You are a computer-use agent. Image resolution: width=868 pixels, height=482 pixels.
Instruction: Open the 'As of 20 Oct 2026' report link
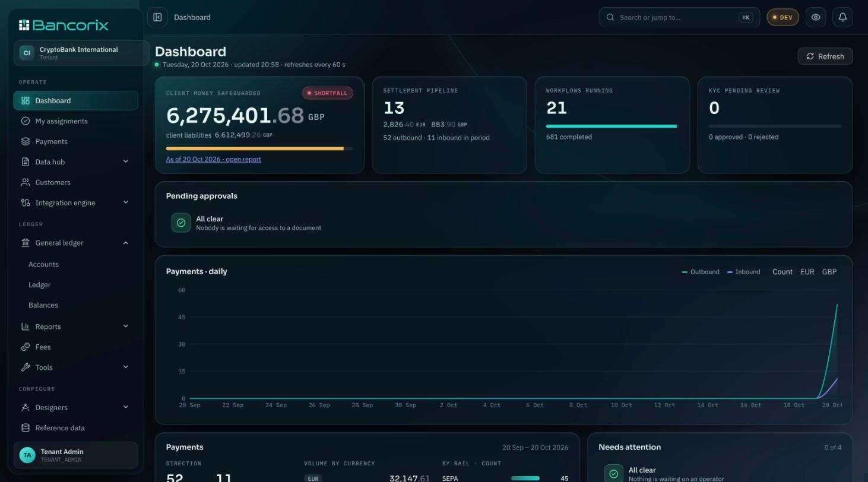[214, 159]
